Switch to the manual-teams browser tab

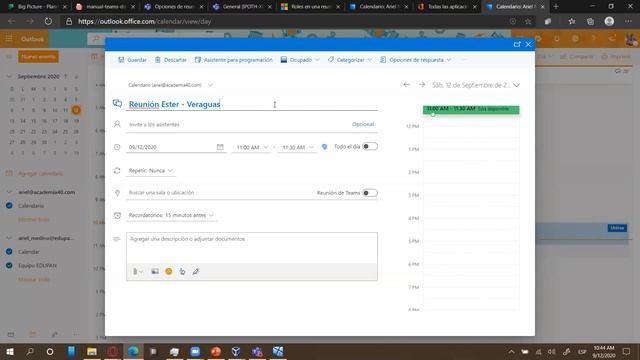point(106,7)
